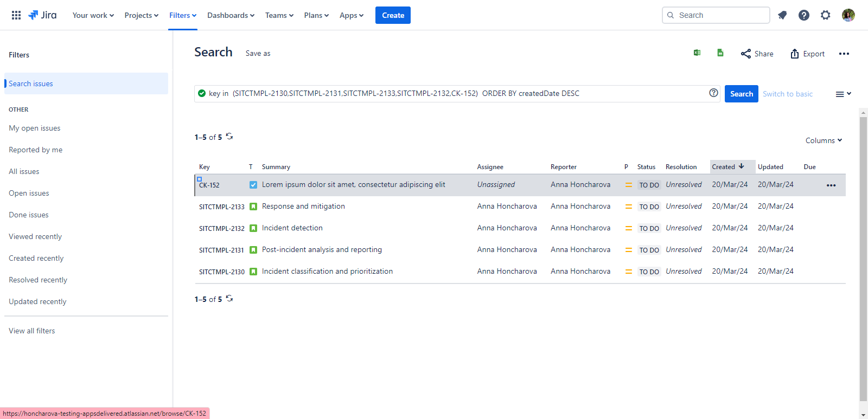
Task: Click the task type icon for CK-152
Action: [x=253, y=185]
